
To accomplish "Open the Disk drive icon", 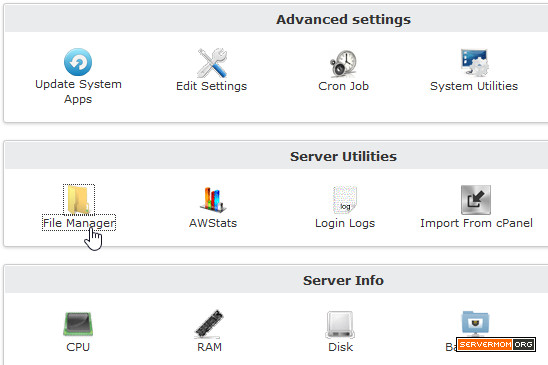I will (340, 324).
